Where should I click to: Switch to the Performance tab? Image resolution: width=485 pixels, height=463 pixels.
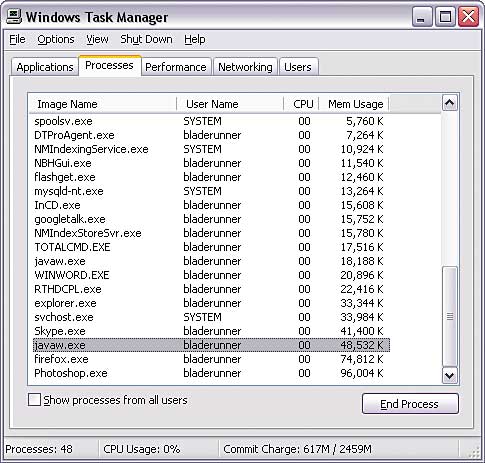tap(176, 67)
